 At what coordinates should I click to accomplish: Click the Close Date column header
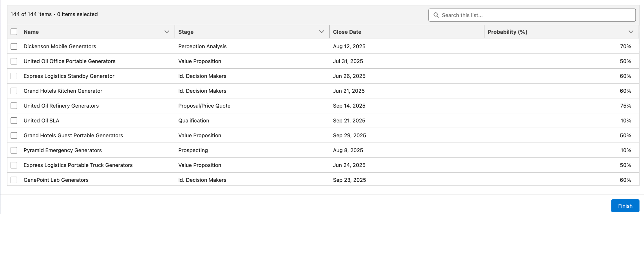pos(347,32)
